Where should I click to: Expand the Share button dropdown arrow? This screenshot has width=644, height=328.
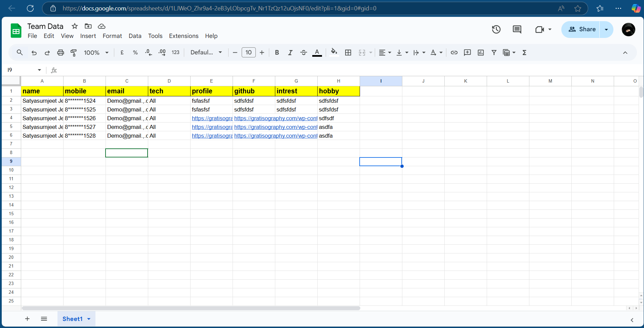(x=607, y=30)
